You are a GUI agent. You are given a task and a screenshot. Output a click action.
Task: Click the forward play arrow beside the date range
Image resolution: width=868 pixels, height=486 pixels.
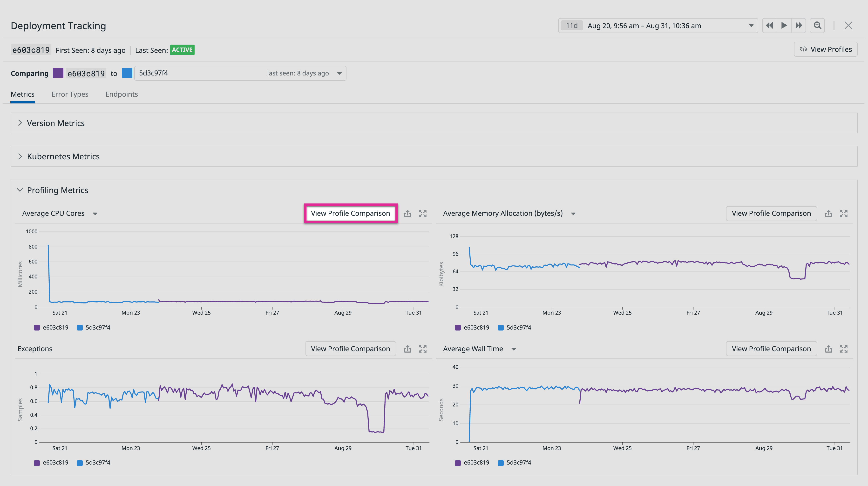pos(784,25)
